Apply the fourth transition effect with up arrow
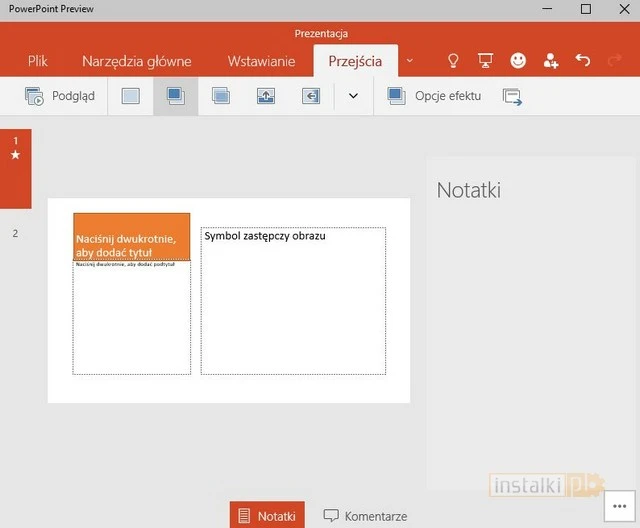The height and width of the screenshot is (528, 640). (266, 97)
